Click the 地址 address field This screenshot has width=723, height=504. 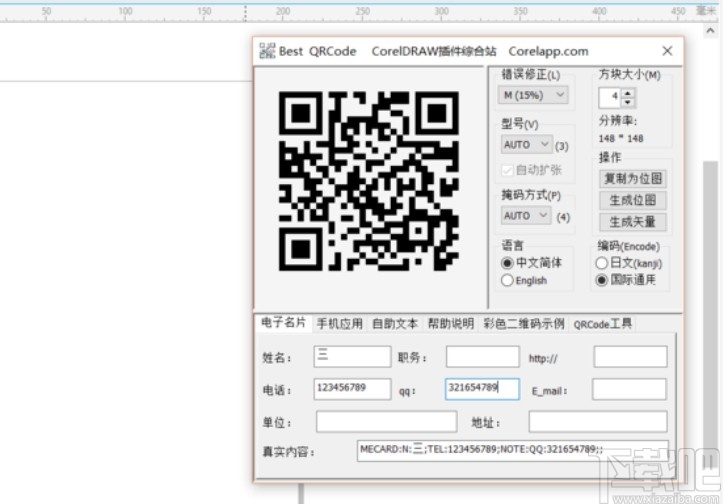coord(598,421)
